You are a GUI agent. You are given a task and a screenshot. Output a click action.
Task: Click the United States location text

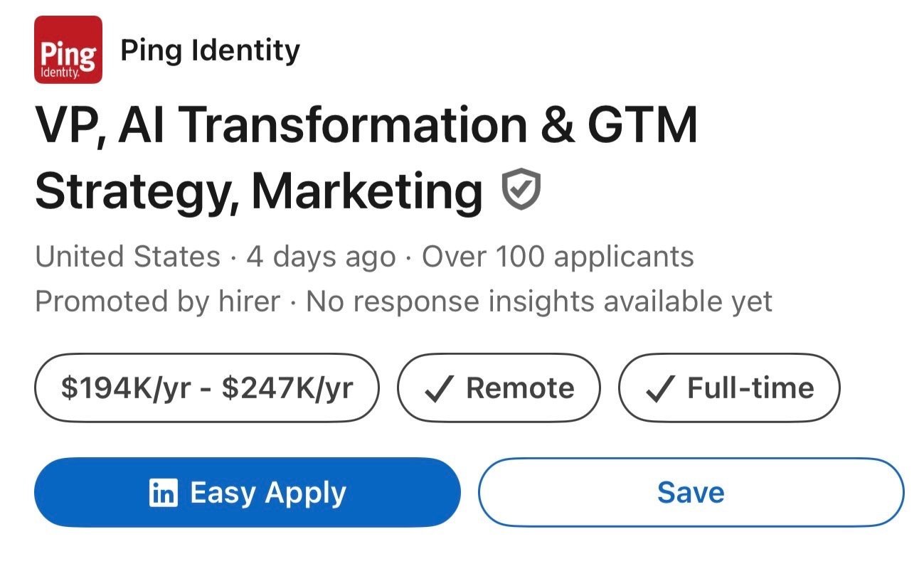coord(128,257)
